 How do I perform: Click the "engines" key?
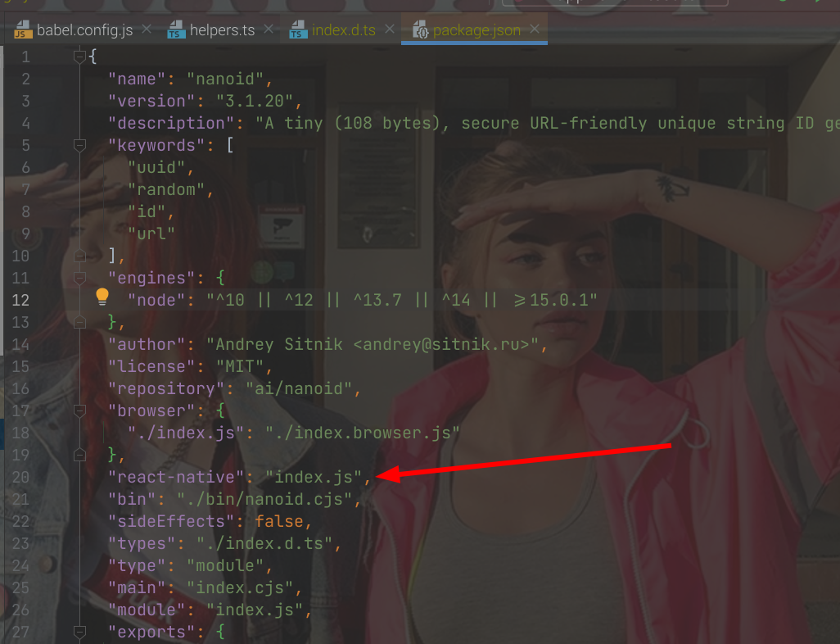151,278
